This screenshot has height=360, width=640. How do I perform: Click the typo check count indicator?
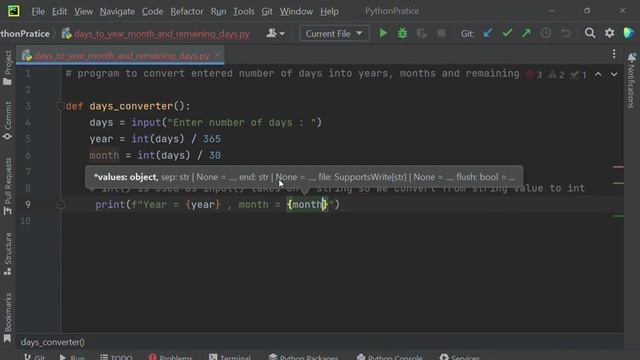(579, 75)
